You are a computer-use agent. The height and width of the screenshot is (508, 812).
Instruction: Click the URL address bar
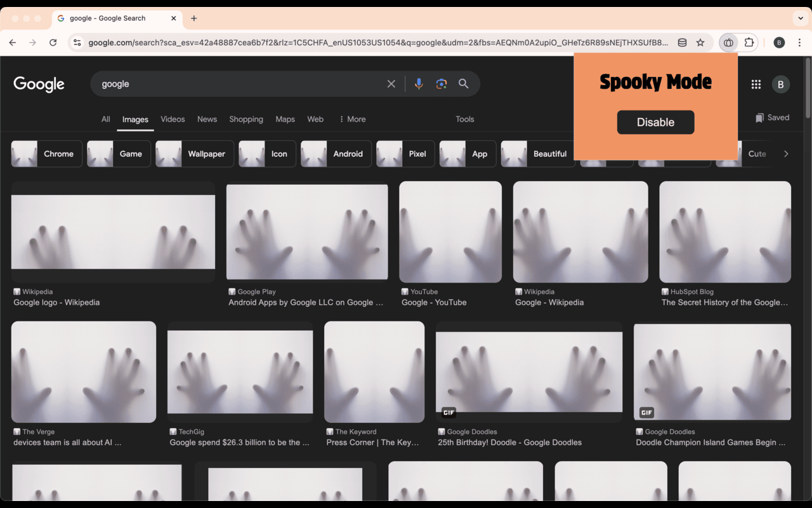point(377,43)
